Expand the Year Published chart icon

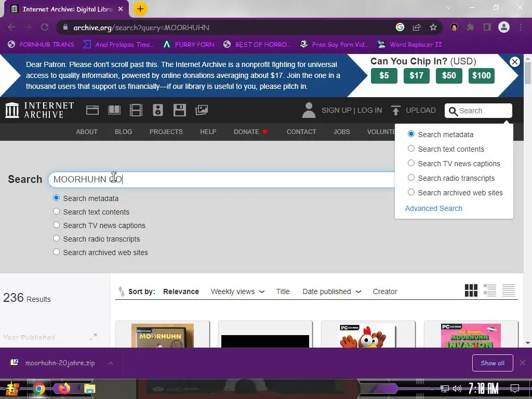(93, 337)
